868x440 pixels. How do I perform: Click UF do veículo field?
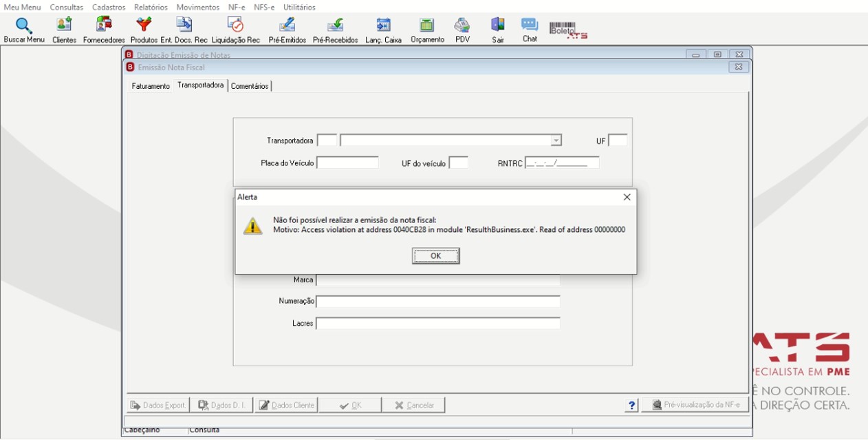(458, 163)
